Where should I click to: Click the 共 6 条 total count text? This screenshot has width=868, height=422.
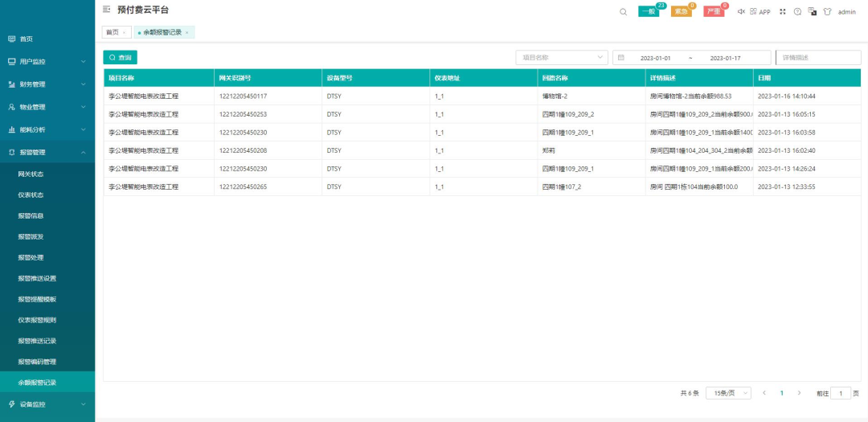[690, 393]
